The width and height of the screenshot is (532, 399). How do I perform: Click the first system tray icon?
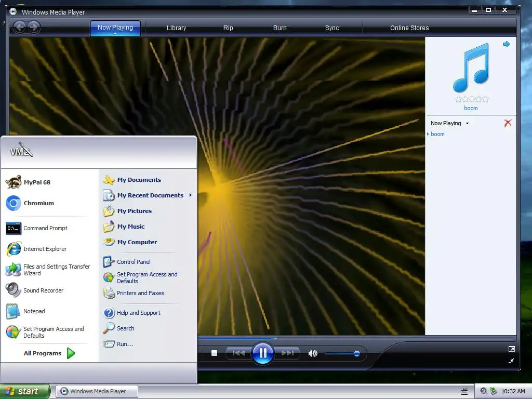484,391
